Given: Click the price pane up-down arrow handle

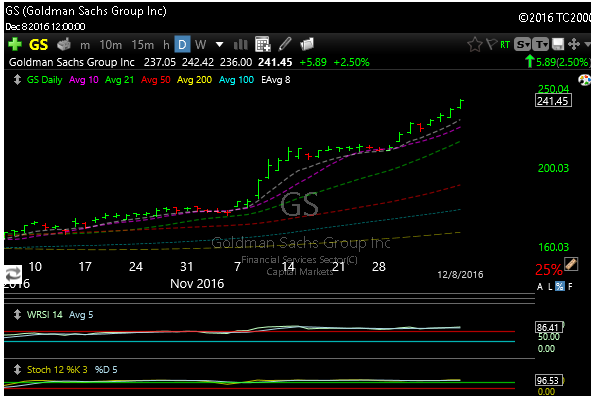Looking at the screenshot, I should [17, 80].
